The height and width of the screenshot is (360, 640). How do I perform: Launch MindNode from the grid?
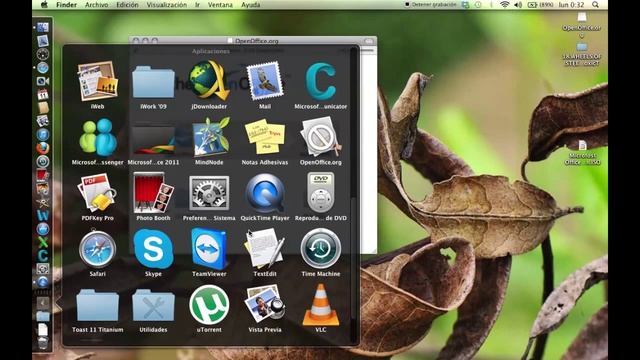tap(210, 137)
